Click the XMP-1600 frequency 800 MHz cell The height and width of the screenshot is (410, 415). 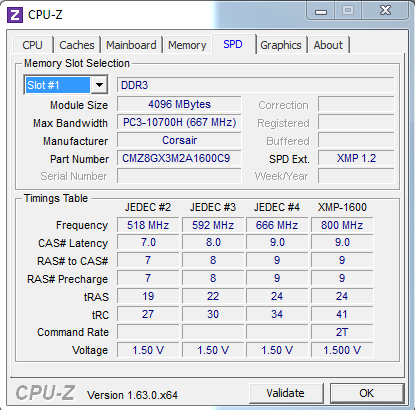tap(342, 225)
